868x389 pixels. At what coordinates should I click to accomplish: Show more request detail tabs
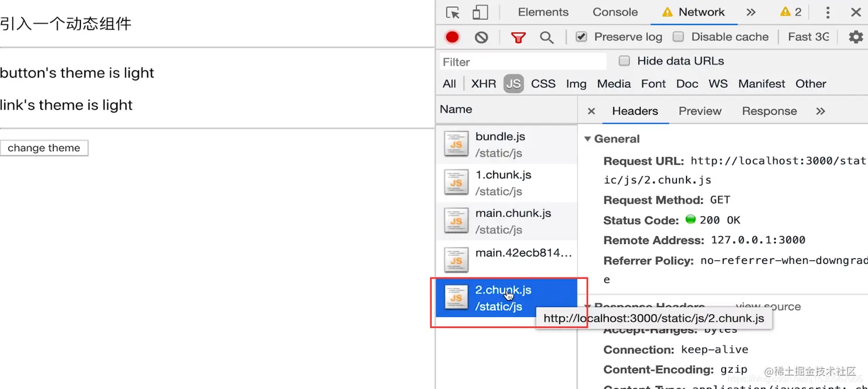(x=821, y=111)
